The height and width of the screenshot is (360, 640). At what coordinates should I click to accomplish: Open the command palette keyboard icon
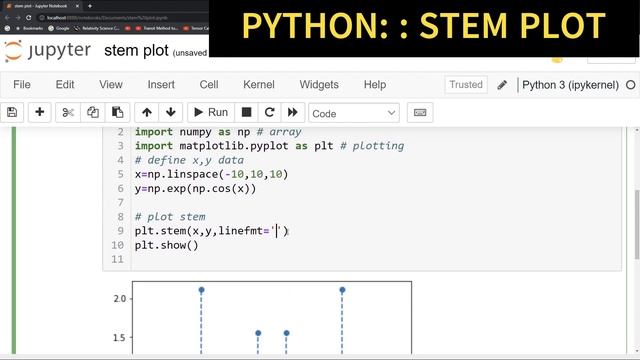click(x=420, y=112)
